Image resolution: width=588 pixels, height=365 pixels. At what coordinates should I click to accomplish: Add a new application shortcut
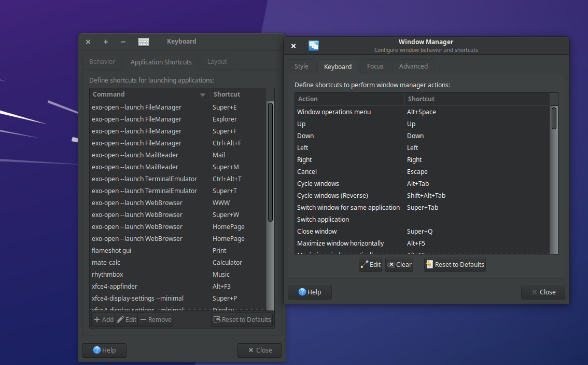point(104,320)
